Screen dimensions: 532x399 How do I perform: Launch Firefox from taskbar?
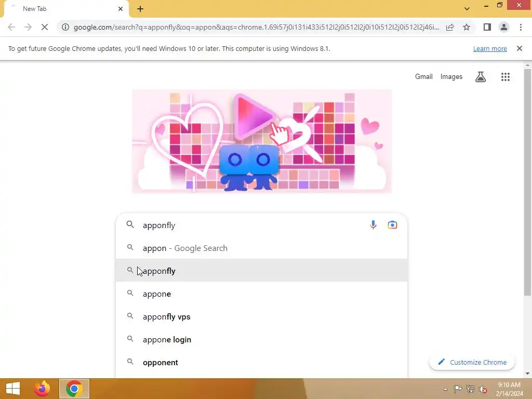(x=42, y=389)
